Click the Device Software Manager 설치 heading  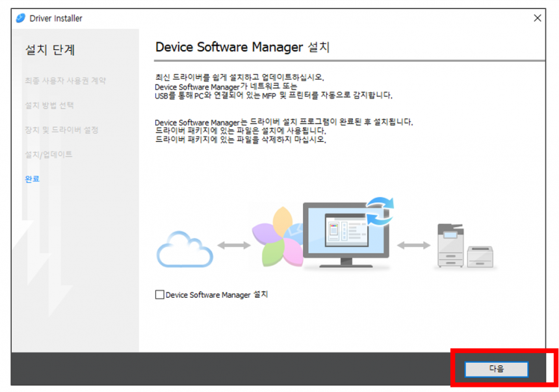[242, 47]
